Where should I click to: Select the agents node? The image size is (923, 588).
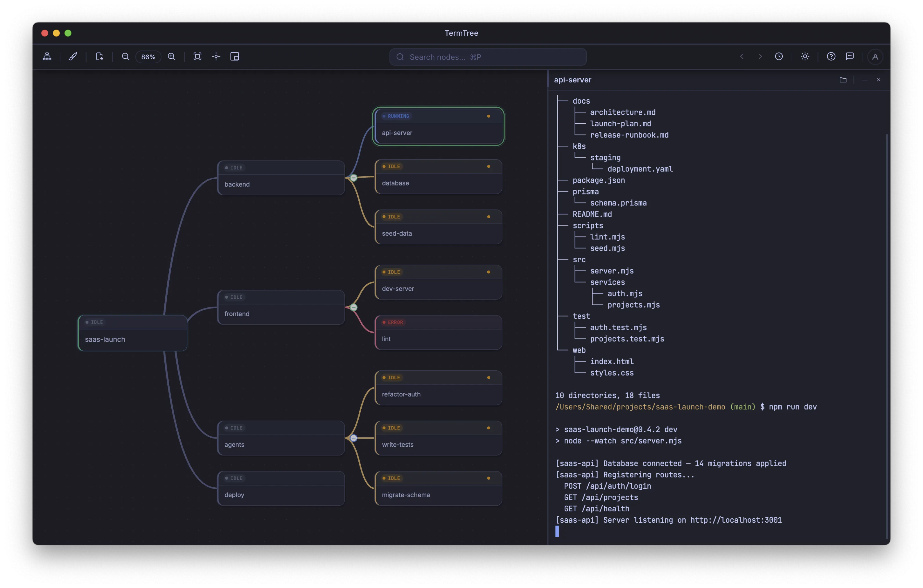pyautogui.click(x=281, y=438)
